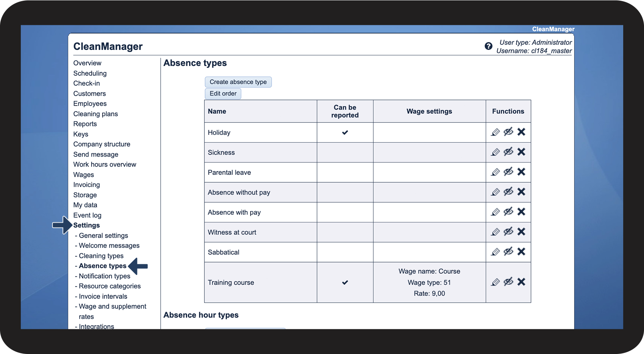Viewport: 644px width, 354px height.
Task: Hide the Sabbatical absence type
Action: tap(508, 252)
